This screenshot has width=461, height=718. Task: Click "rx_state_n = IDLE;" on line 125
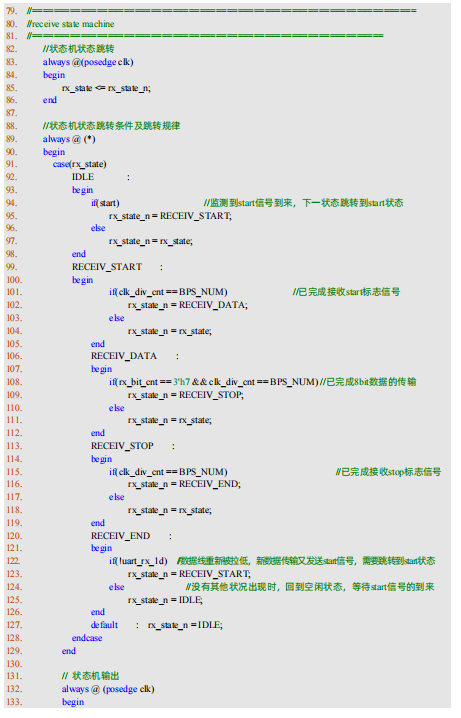click(165, 600)
